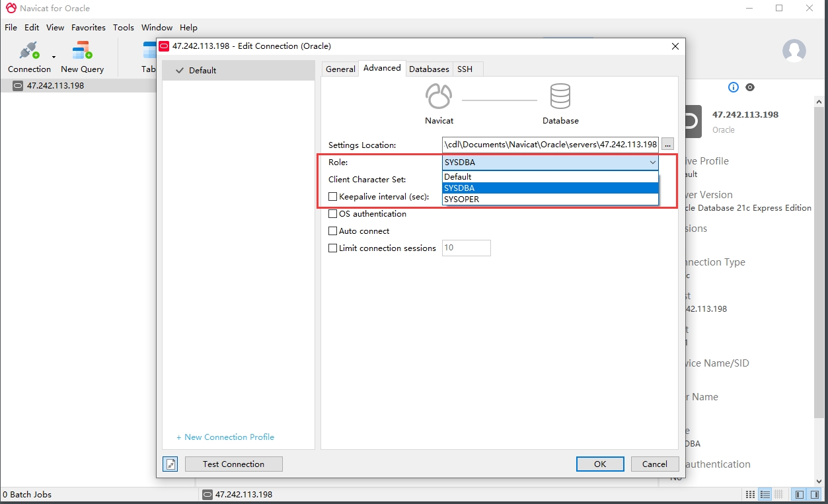Screen dimensions: 828x504
Task: Show the general info pane icon
Action: click(x=733, y=87)
